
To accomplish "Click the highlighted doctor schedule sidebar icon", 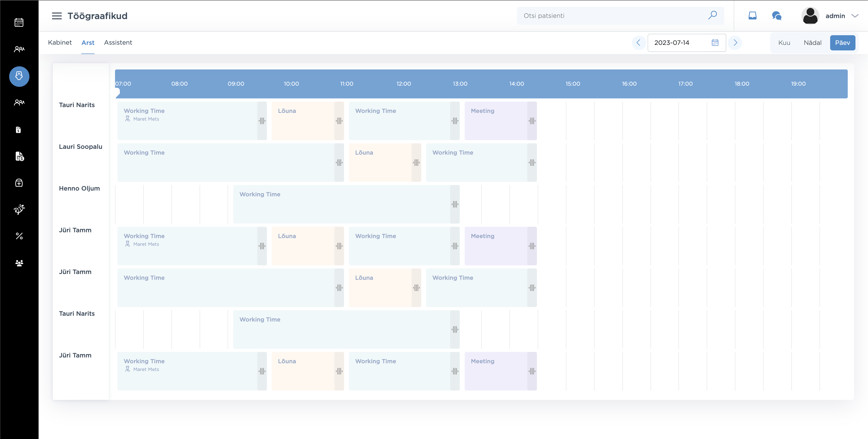I will tap(19, 76).
